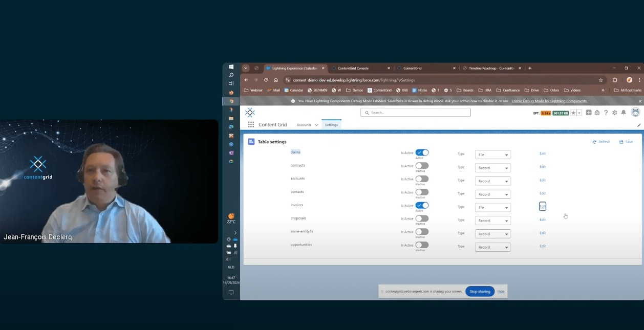Turn on the opportunities Is Active toggle
The image size is (644, 330).
(x=422, y=245)
